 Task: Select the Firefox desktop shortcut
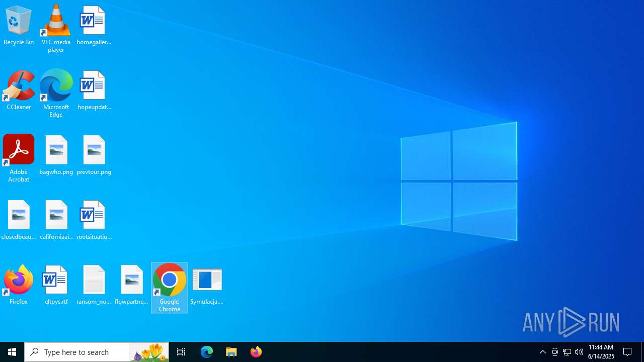pyautogui.click(x=19, y=285)
